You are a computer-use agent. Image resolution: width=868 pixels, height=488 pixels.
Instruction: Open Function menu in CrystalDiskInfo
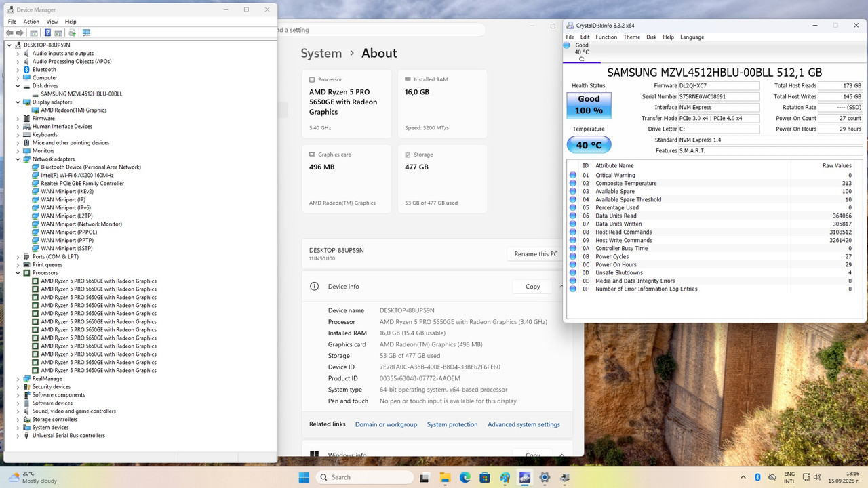pyautogui.click(x=606, y=37)
